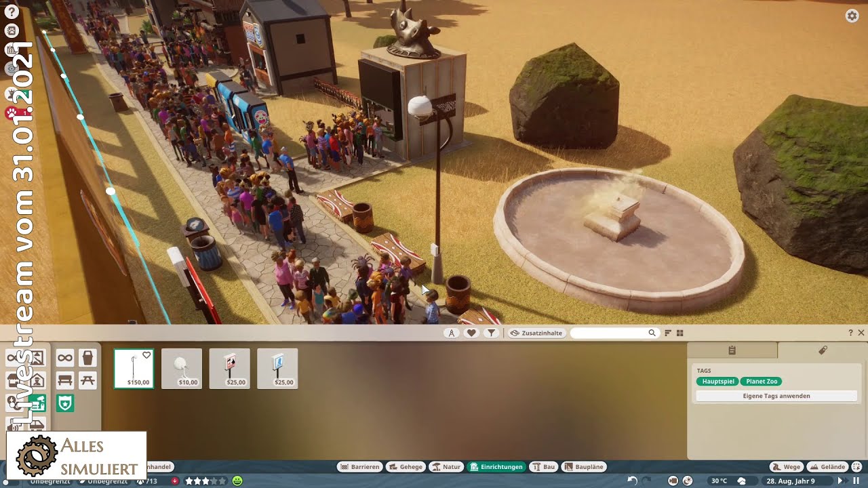The image size is (868, 488).
Task: Select the trash bin category icon
Action: coord(87,358)
